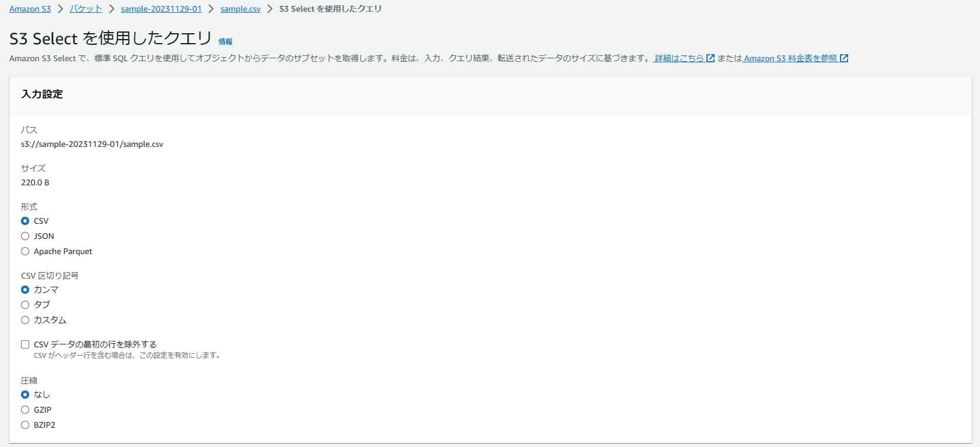
Task: Click the breadcrumb chevron after Amazon S3
Action: 60,9
